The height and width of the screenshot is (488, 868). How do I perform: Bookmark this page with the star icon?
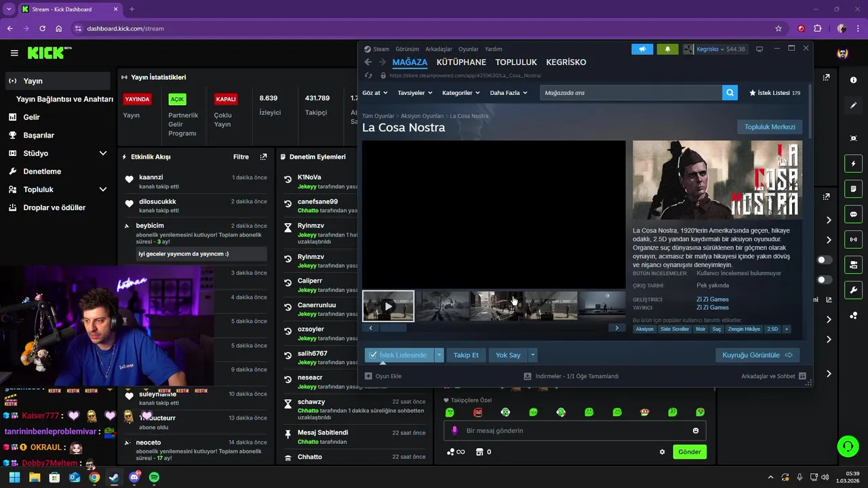778,28
